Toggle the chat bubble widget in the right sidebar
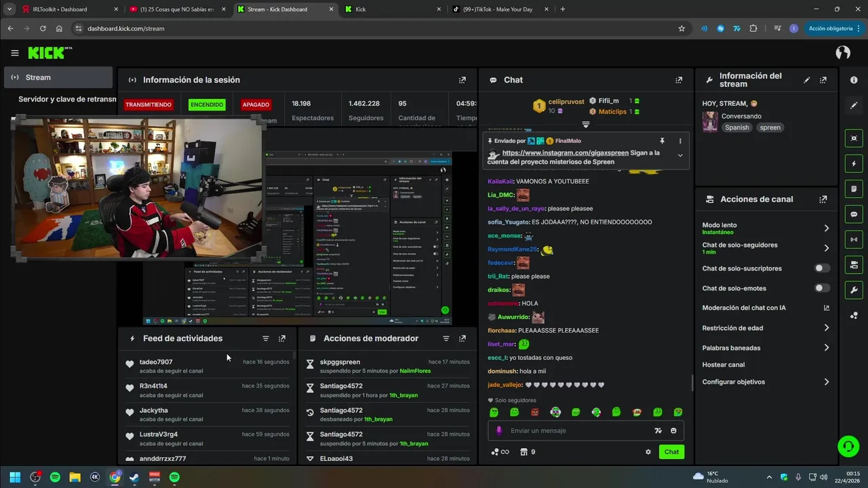The image size is (868, 488). [854, 214]
